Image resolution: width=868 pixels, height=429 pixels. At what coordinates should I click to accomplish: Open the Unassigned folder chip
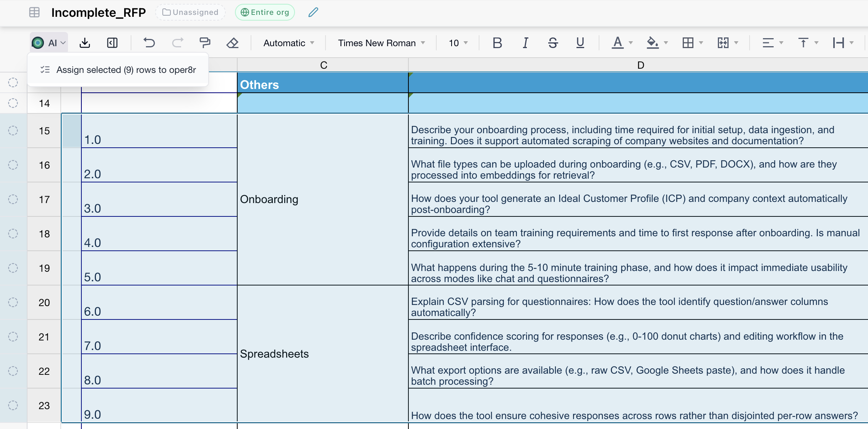point(190,12)
